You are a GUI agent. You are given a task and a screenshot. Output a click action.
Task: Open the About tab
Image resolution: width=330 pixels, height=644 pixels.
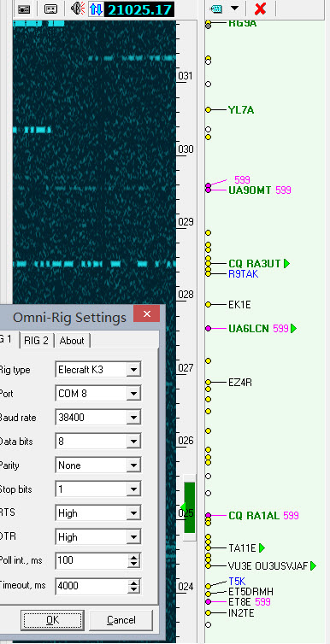(x=72, y=341)
